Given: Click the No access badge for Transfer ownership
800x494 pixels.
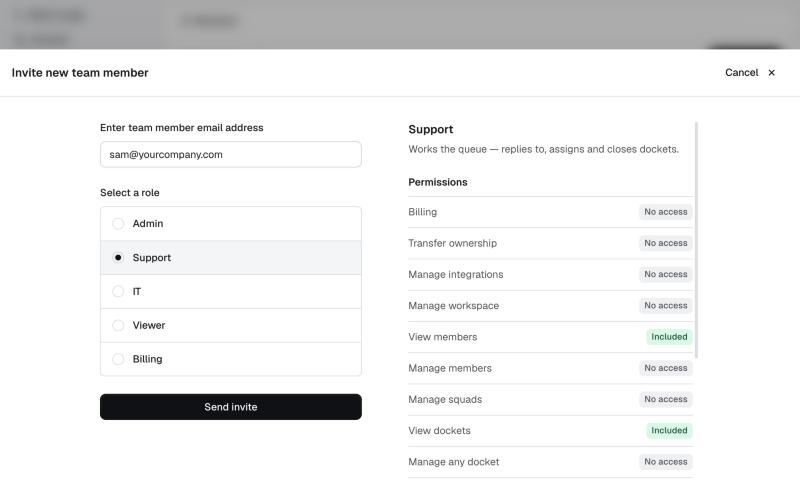Looking at the screenshot, I should [x=665, y=243].
